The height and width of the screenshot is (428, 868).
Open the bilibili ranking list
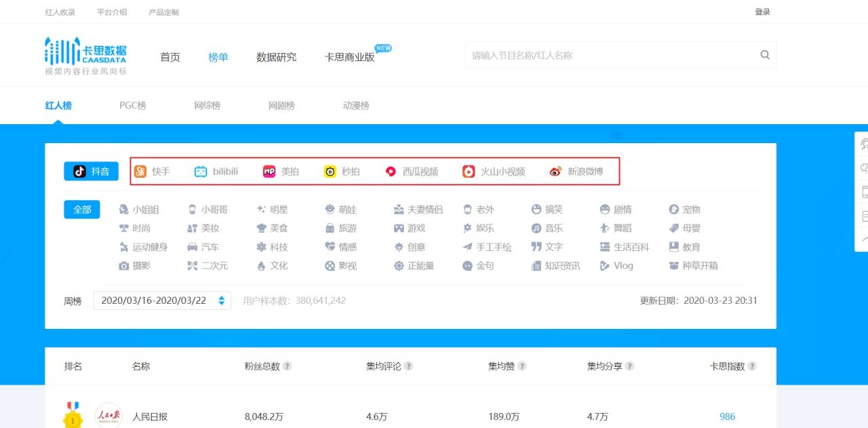coord(216,172)
